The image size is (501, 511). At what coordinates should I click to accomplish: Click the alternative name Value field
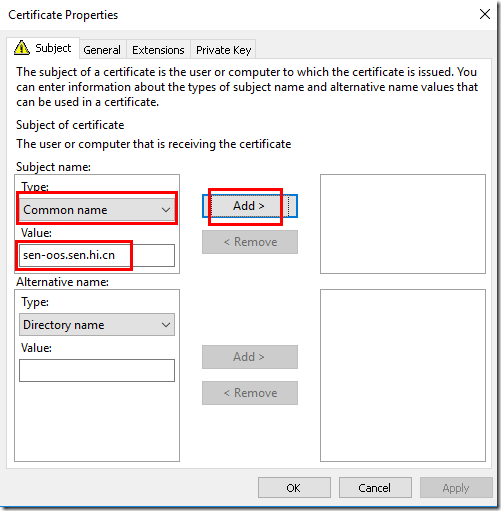click(97, 370)
